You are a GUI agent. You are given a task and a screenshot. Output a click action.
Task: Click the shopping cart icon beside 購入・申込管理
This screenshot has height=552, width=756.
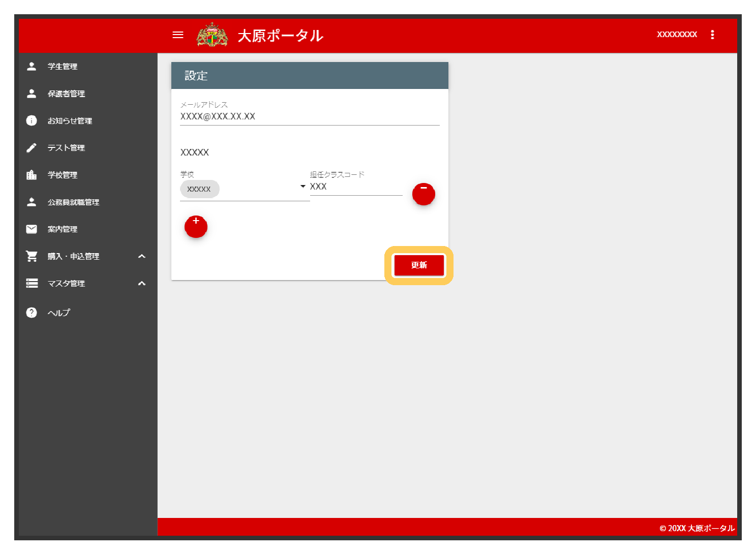32,256
